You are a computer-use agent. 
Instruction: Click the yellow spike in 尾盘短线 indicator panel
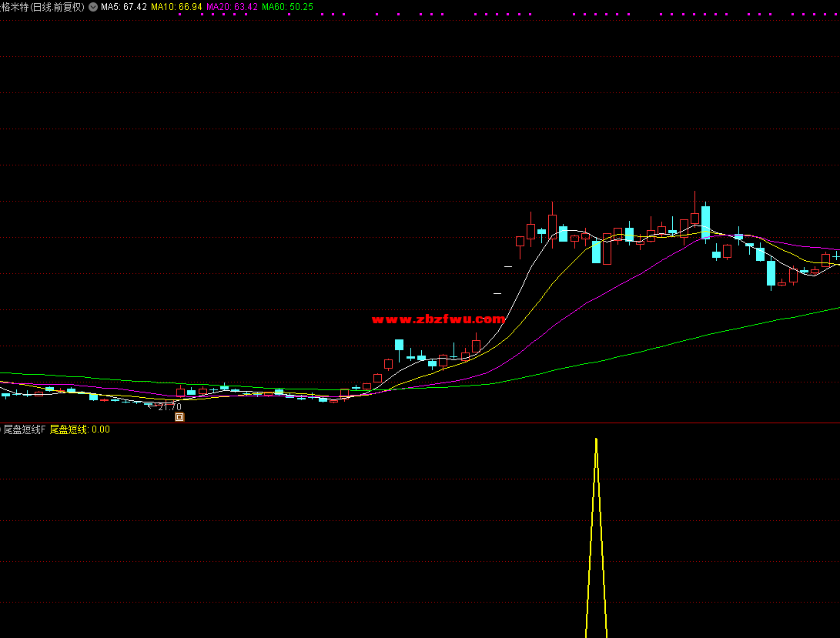pyautogui.click(x=596, y=537)
